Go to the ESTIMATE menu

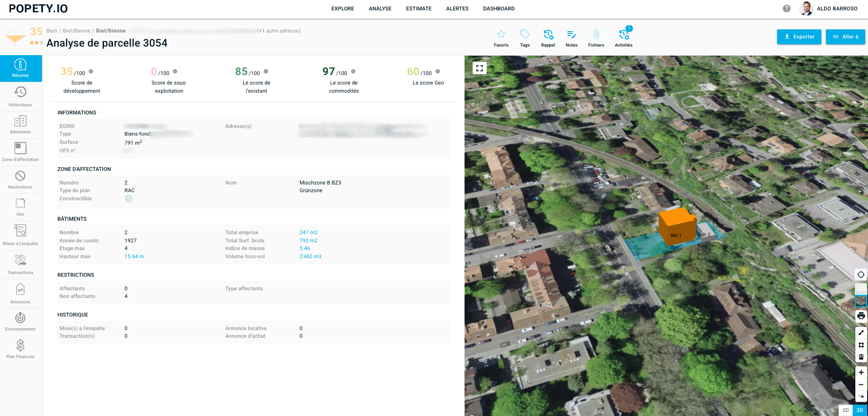418,9
